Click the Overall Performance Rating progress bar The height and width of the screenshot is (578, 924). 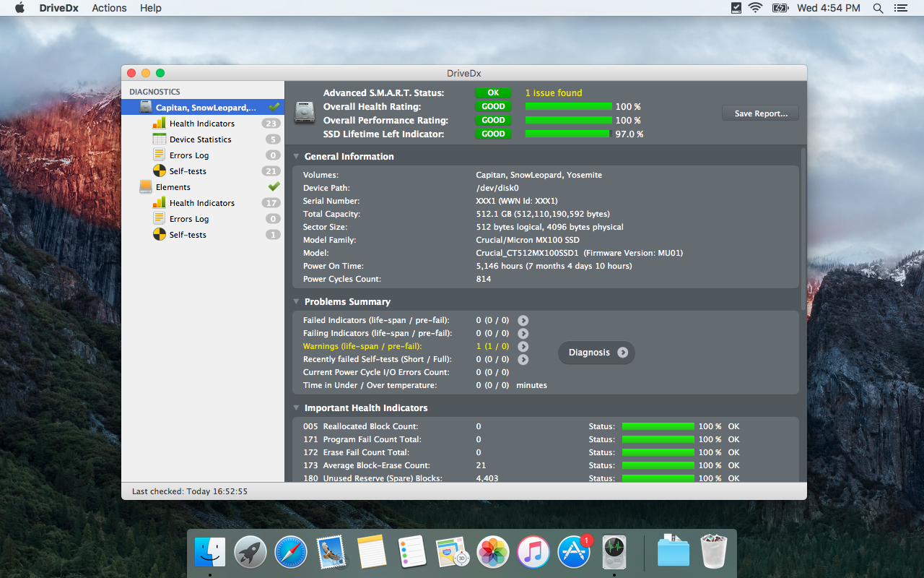pyautogui.click(x=568, y=120)
